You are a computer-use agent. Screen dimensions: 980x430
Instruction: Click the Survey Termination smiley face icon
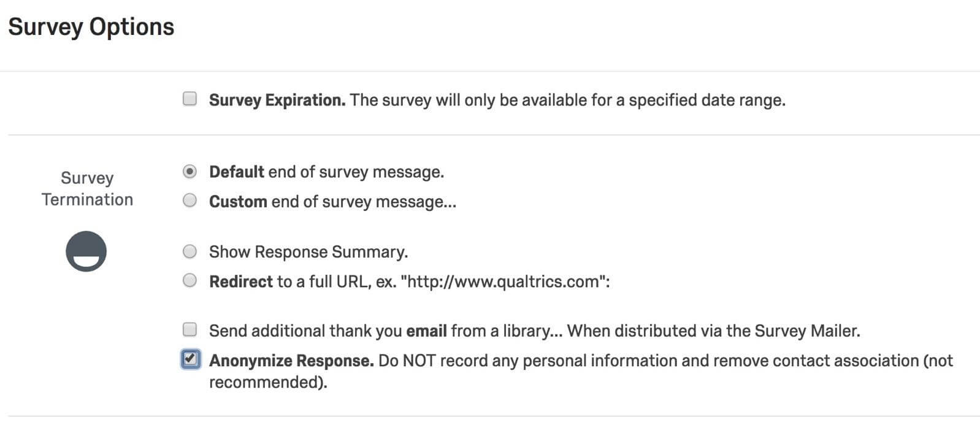pos(86,251)
